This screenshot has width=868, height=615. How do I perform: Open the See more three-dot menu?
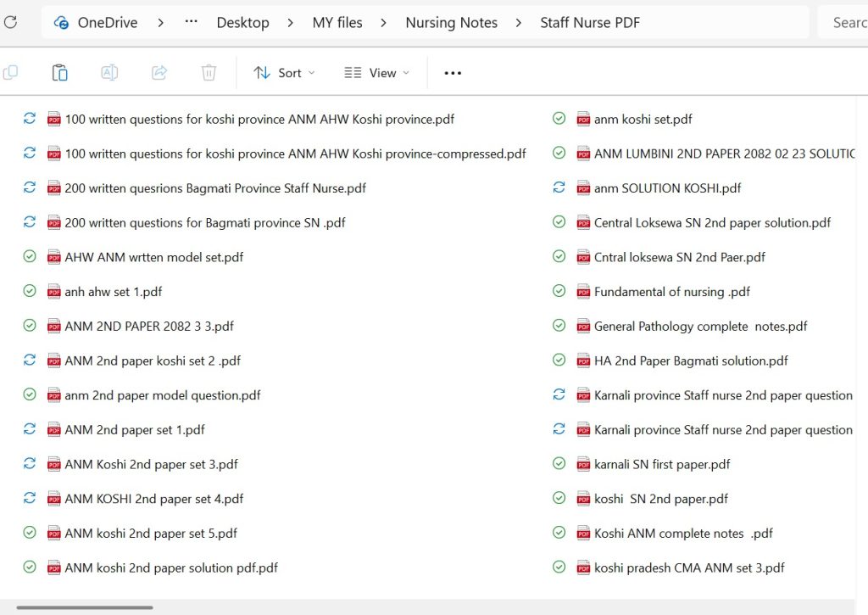[x=453, y=73]
